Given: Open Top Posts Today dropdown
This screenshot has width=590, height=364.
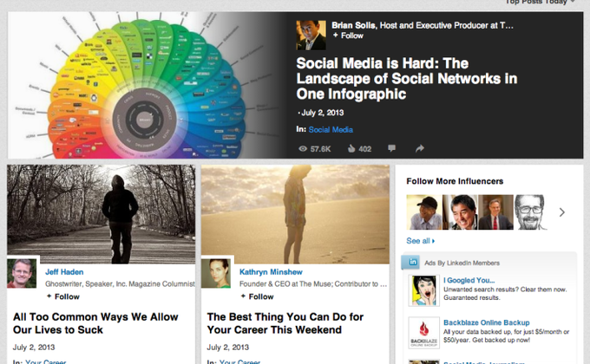Looking at the screenshot, I should click(x=540, y=2).
